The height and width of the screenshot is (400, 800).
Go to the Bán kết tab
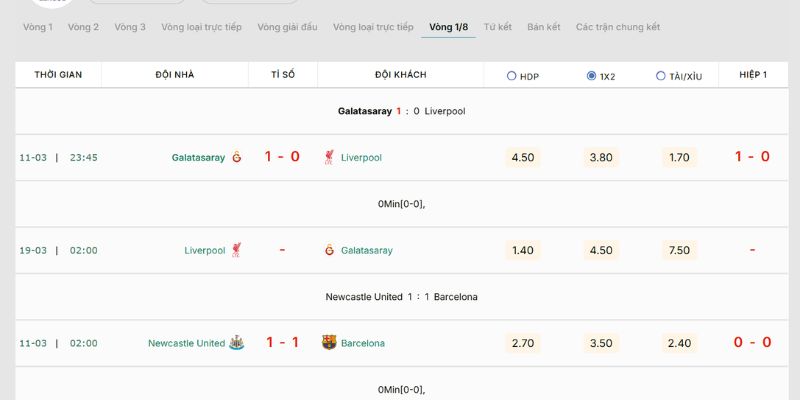pyautogui.click(x=544, y=27)
